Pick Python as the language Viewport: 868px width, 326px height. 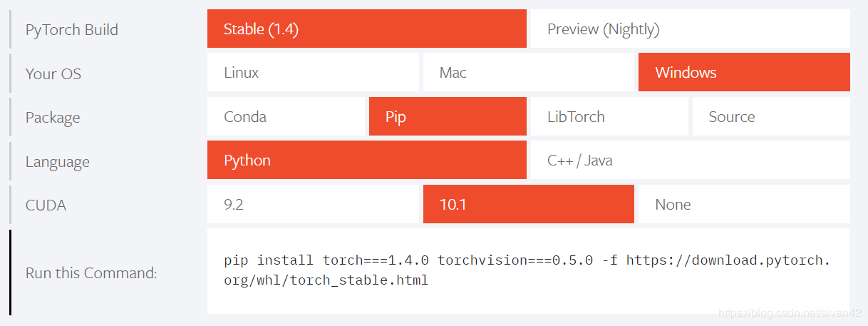(x=366, y=161)
